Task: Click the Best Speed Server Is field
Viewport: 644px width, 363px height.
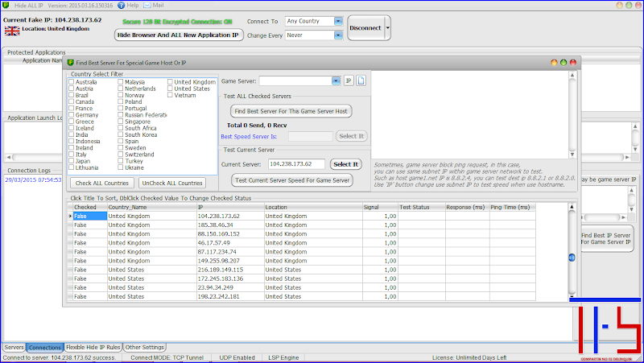Action: pos(310,136)
